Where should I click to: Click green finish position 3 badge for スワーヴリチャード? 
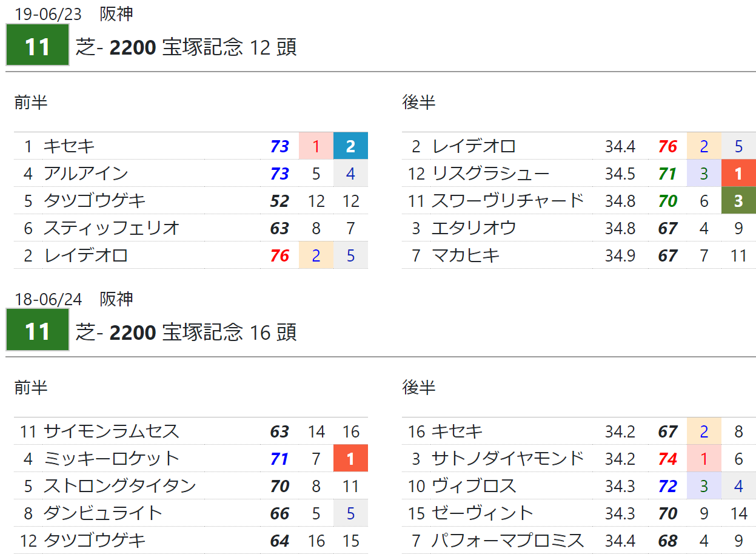tap(738, 201)
